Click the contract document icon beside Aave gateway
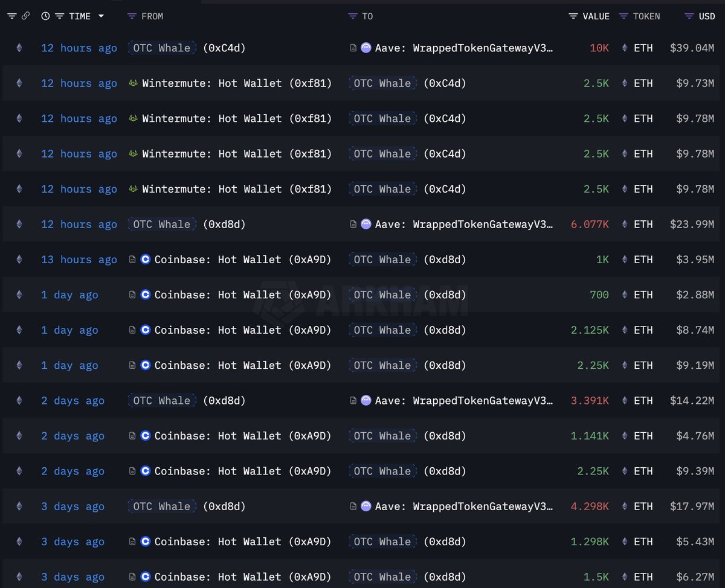The width and height of the screenshot is (725, 588). point(353,48)
